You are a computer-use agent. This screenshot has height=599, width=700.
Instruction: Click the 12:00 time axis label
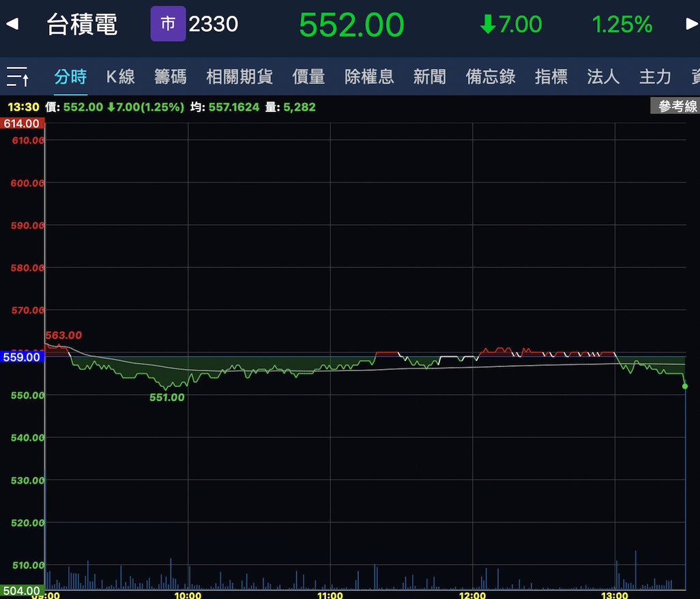pos(472,595)
